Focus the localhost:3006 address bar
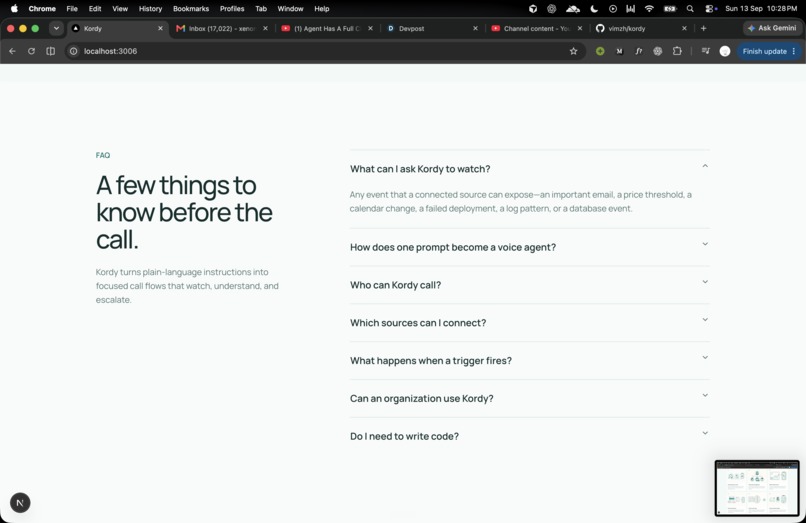Viewport: 806px width, 523px height. 324,51
